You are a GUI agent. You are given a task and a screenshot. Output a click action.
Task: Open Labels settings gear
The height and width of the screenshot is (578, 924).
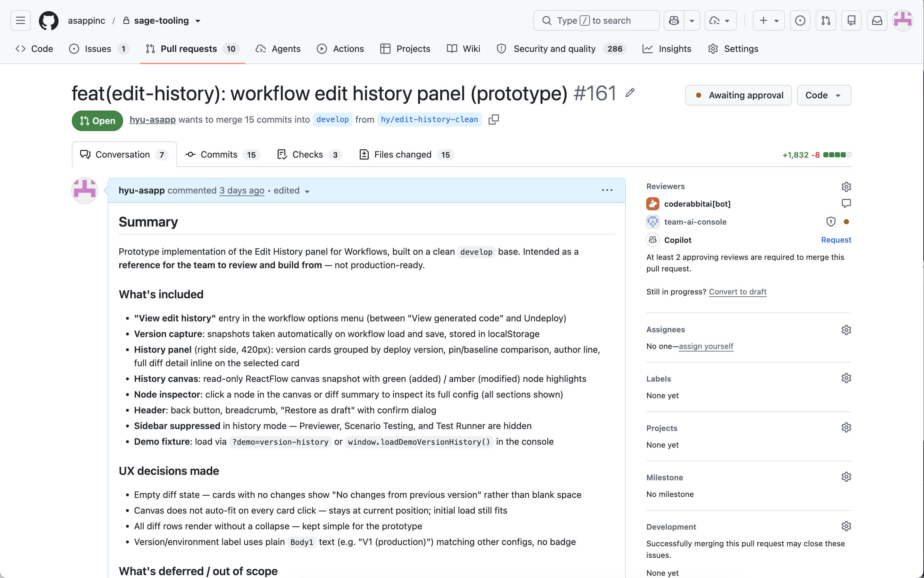point(846,378)
